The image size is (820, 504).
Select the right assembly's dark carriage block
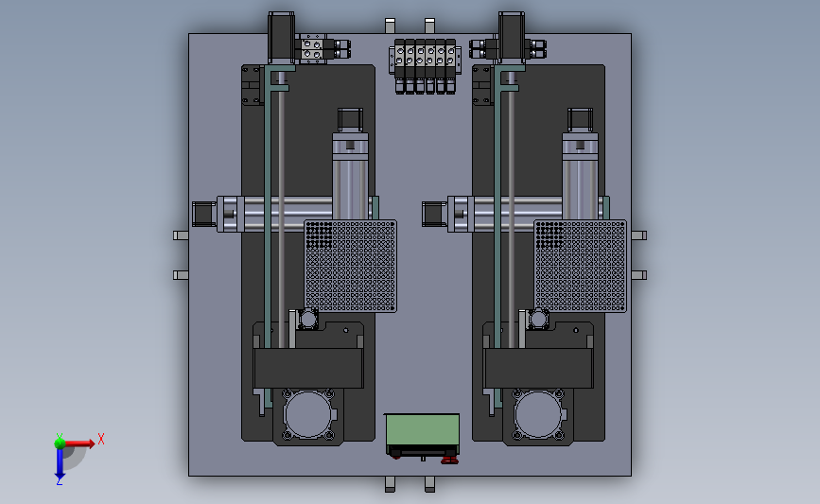539,368
